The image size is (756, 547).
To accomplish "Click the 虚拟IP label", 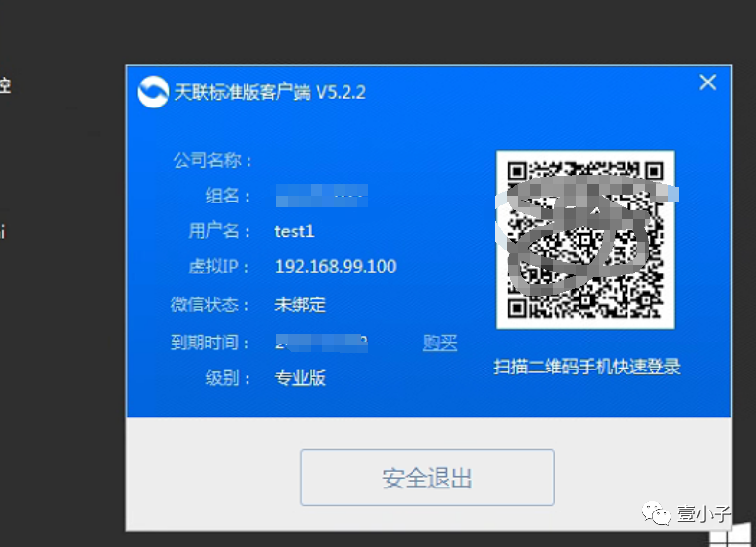I will (x=219, y=266).
